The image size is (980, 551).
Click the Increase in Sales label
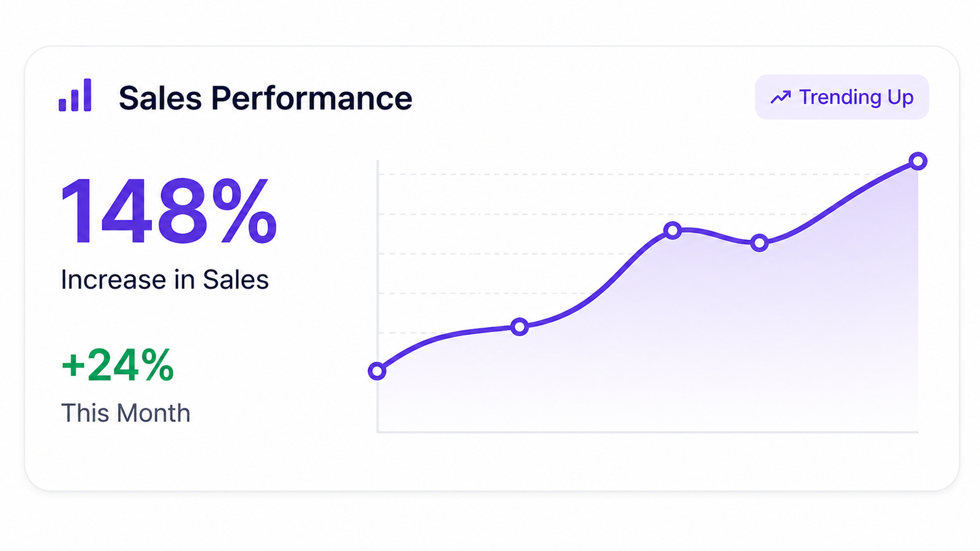pyautogui.click(x=165, y=280)
